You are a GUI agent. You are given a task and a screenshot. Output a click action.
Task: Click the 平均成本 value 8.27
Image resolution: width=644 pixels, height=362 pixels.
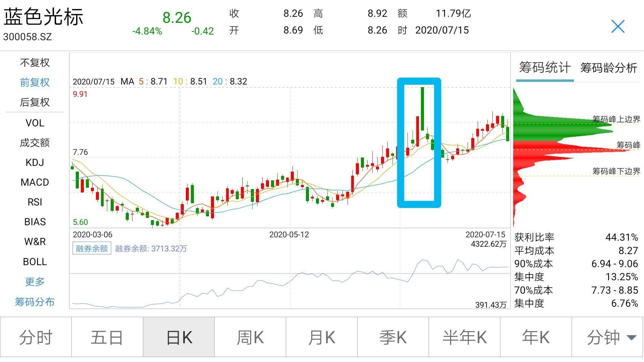click(628, 250)
